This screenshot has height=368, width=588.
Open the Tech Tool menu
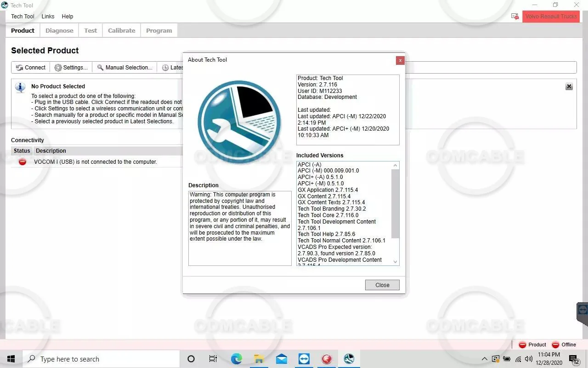point(23,17)
